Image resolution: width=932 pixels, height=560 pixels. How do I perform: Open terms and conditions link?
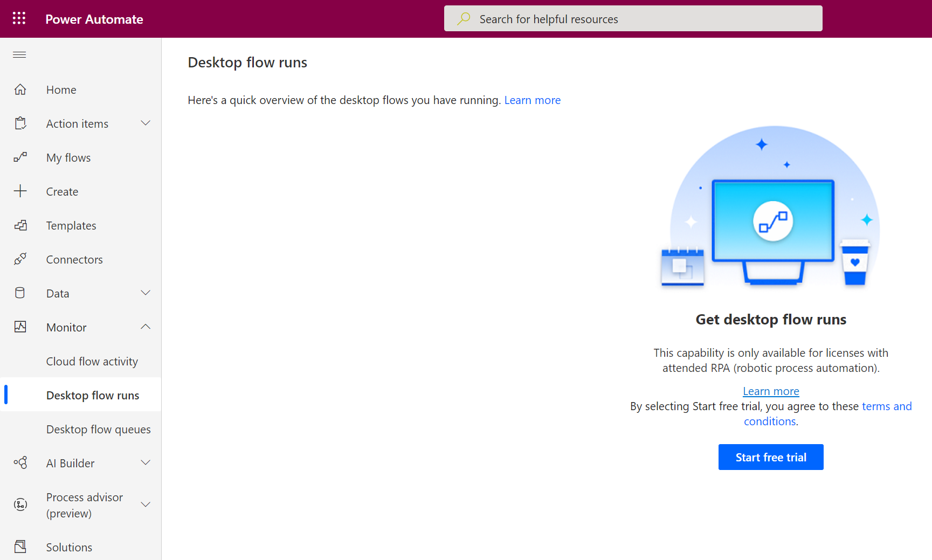coord(828,414)
